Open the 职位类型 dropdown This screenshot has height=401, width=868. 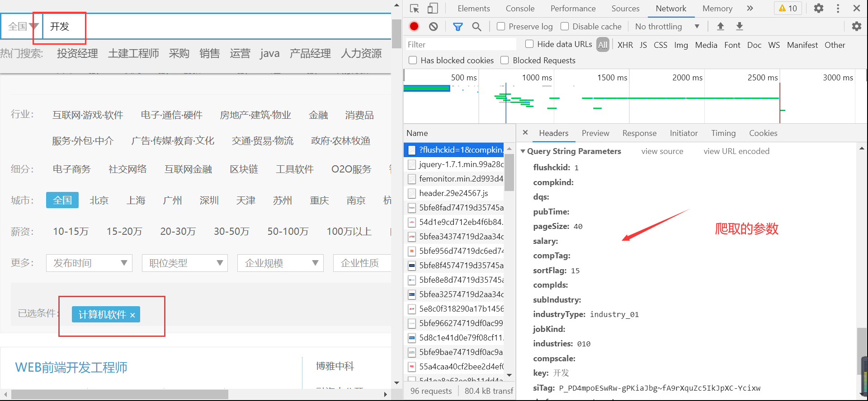[x=185, y=263]
